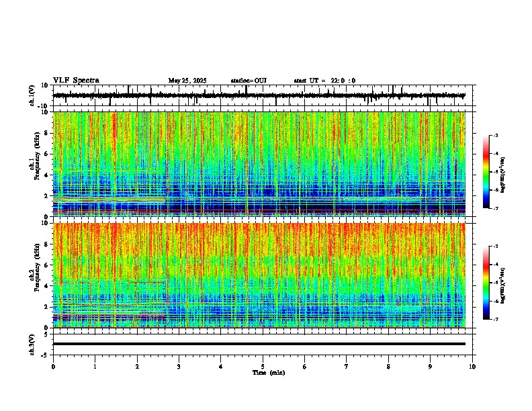Click the "VLF Spectra" plot title
This screenshot has width=532, height=411.
[x=76, y=81]
